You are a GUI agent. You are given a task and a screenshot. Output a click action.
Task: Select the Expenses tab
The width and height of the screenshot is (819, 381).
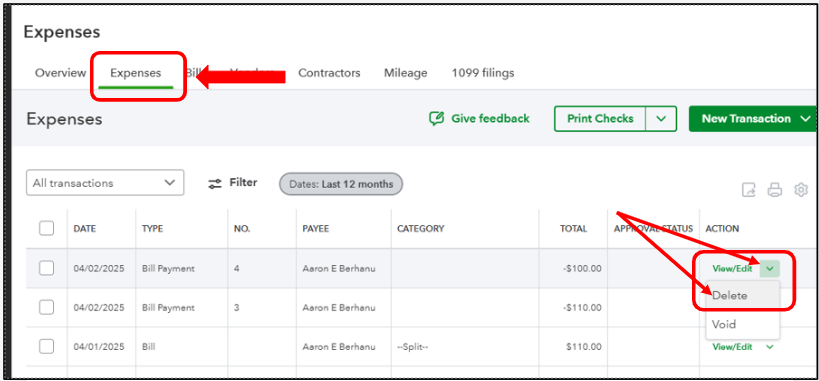135,73
